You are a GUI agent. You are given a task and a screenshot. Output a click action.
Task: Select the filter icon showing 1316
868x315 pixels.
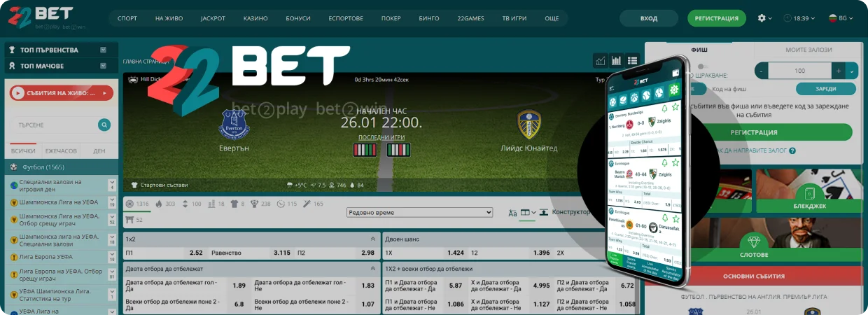(x=129, y=204)
